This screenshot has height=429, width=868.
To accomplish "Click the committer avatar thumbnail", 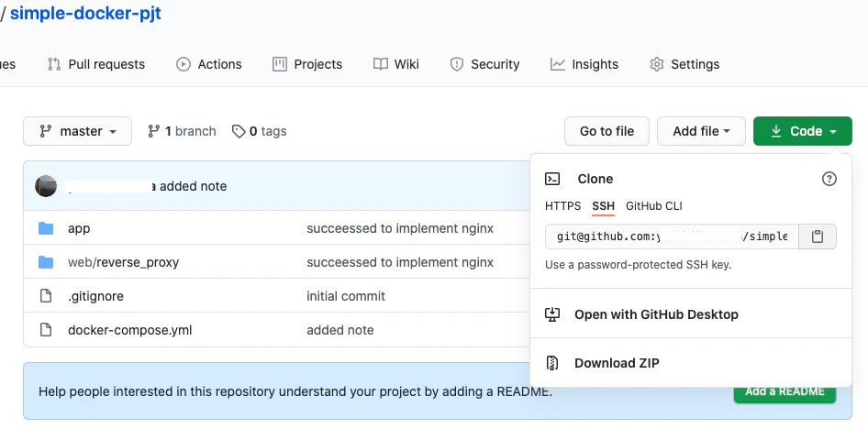I will (46, 186).
